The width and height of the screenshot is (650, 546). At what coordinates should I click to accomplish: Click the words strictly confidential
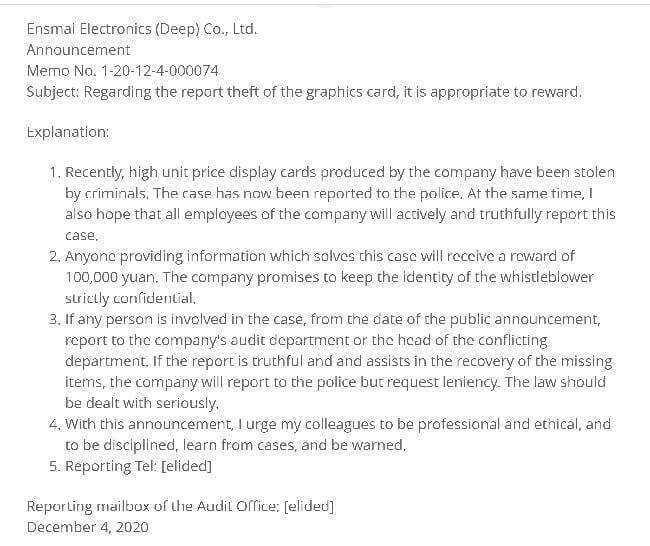130,298
